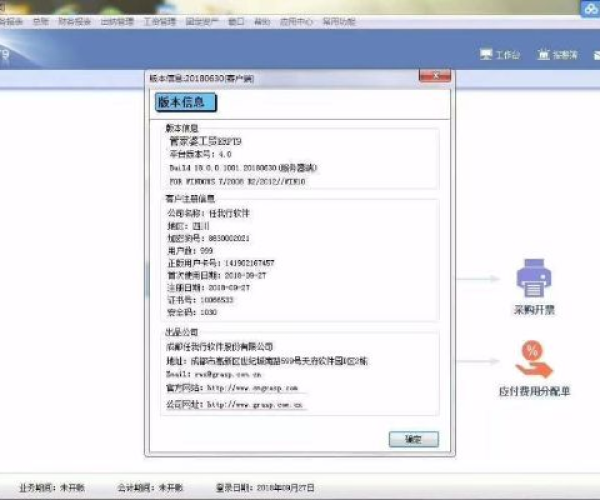The width and height of the screenshot is (600, 500).
Task: Follow the 官方网站 hyperlink
Action: point(252,388)
